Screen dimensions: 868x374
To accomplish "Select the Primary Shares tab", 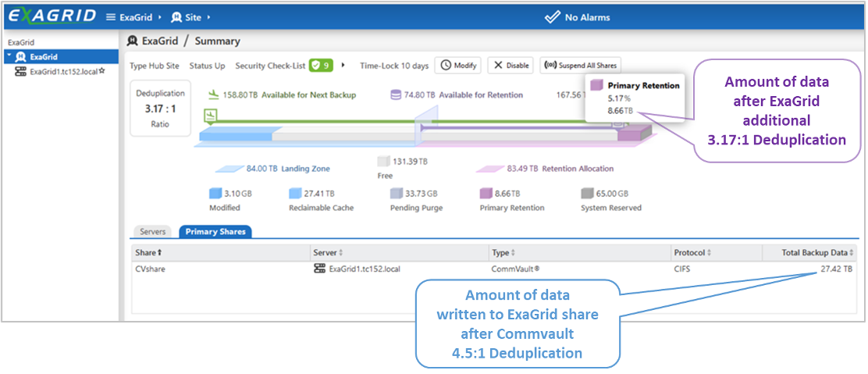I will pos(215,232).
